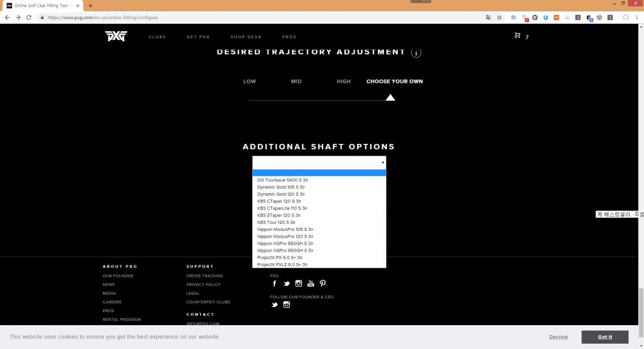Open founder's Instagram icon

(286, 305)
